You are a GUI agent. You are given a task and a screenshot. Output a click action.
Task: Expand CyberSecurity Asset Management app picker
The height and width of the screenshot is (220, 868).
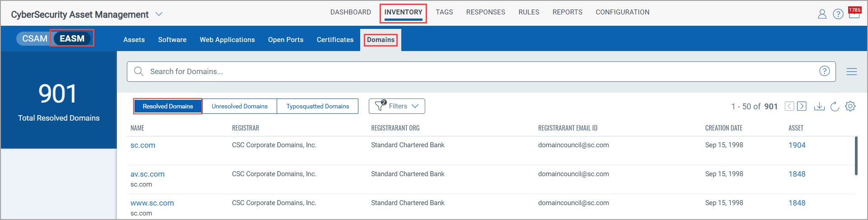[159, 14]
